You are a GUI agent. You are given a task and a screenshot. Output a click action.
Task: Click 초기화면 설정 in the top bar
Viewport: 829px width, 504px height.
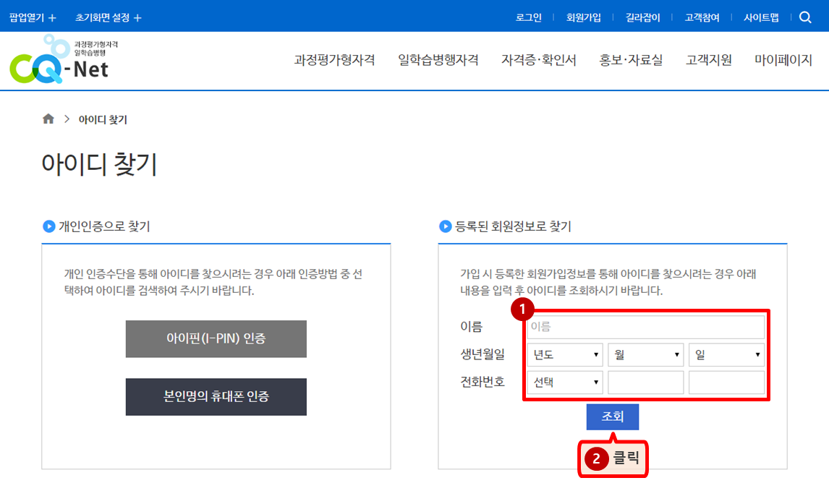click(102, 17)
